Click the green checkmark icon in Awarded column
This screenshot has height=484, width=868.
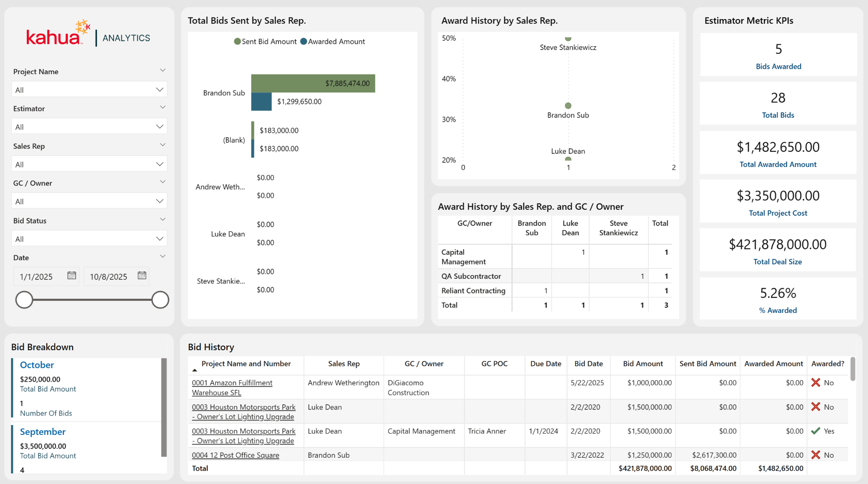point(816,431)
